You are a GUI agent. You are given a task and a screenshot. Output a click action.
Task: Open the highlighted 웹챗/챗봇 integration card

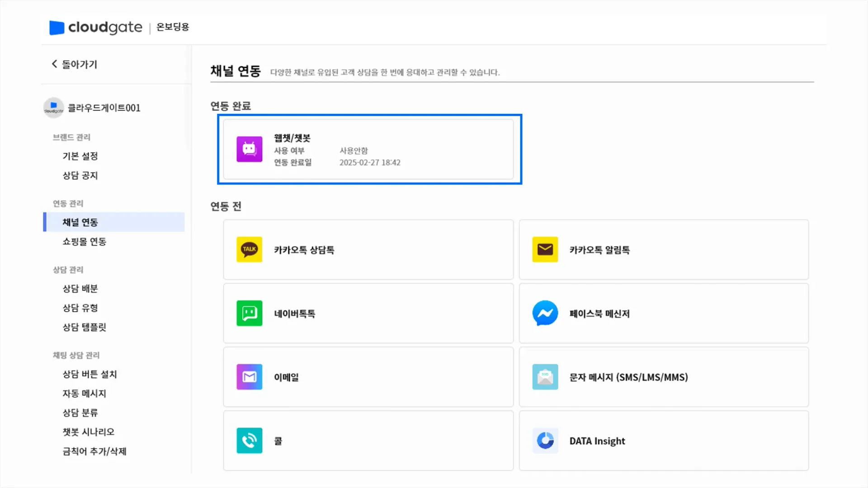pyautogui.click(x=369, y=149)
